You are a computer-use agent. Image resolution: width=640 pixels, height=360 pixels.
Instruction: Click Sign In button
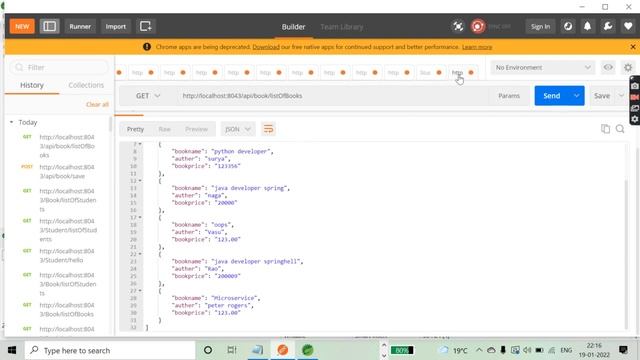point(540,27)
